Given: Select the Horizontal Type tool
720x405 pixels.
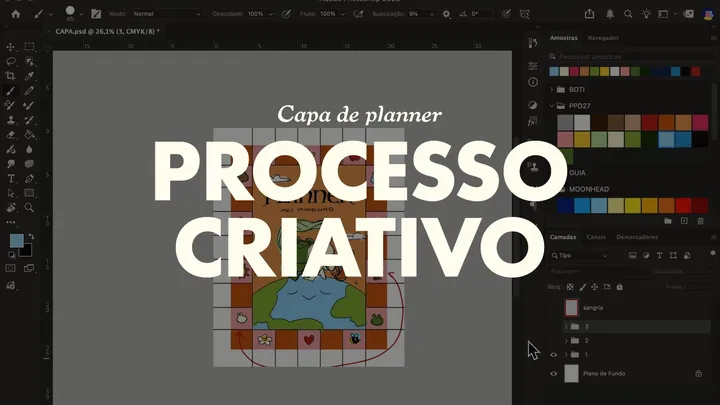Looking at the screenshot, I should [x=11, y=179].
